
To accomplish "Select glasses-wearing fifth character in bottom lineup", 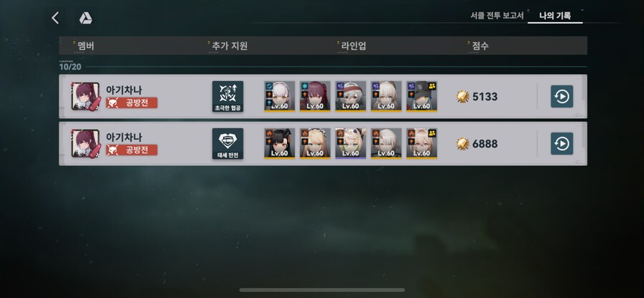I will [421, 143].
